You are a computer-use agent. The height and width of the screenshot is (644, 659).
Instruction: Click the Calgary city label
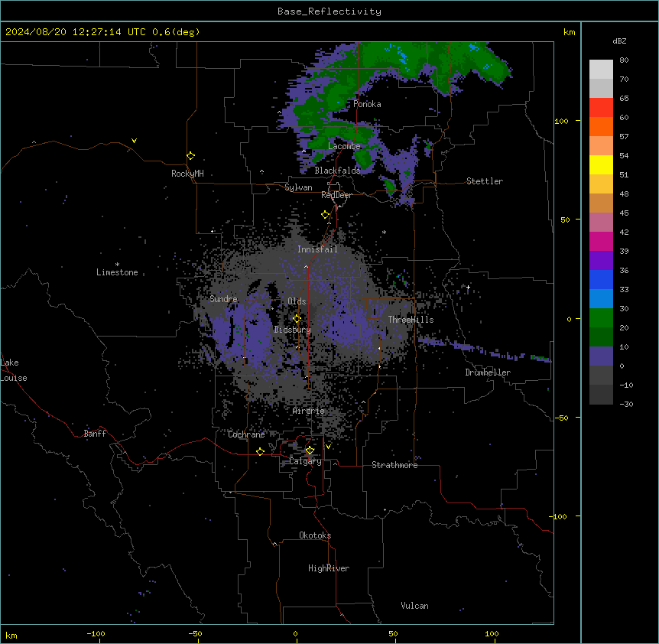tap(305, 461)
